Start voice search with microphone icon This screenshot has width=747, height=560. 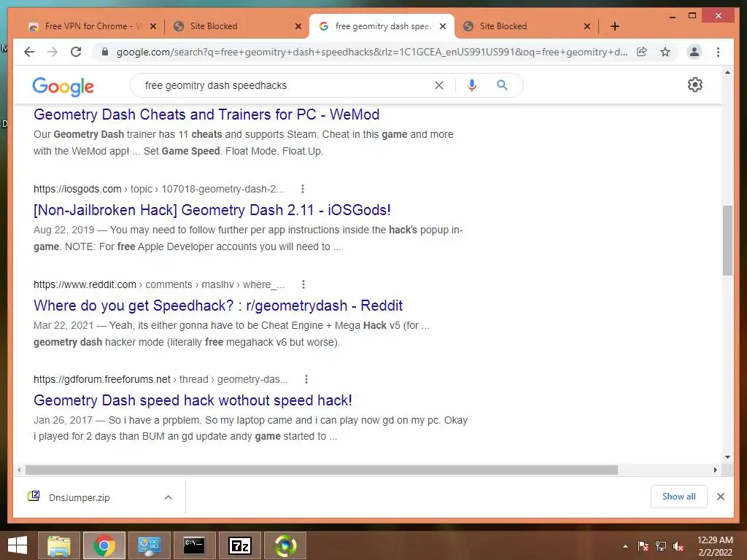[x=472, y=85]
